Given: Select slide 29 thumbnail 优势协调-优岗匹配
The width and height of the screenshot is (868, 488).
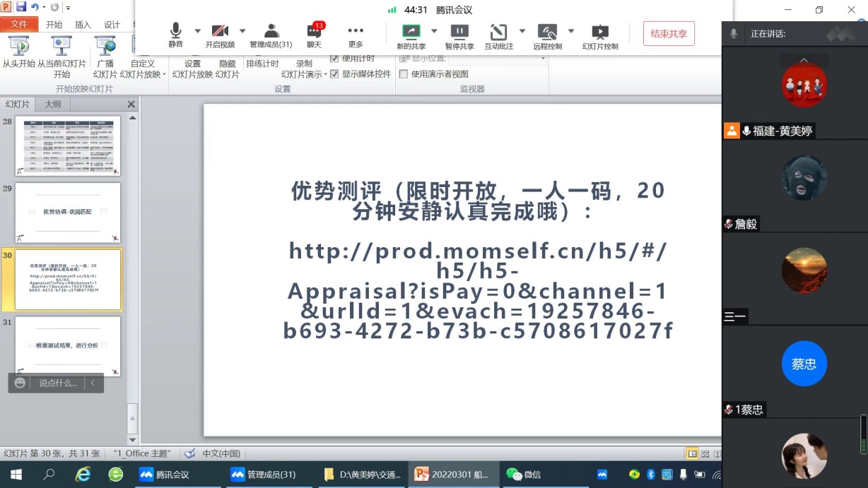Looking at the screenshot, I should [68, 213].
